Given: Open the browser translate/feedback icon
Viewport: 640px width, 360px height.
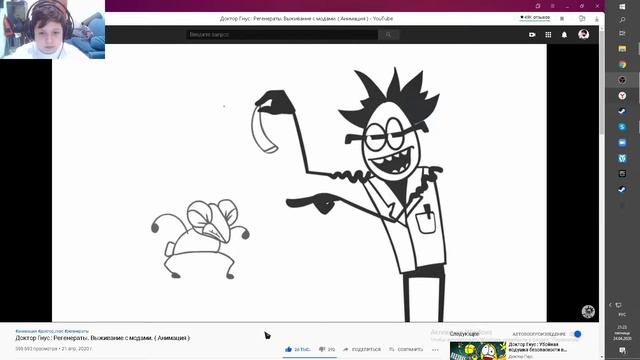Looking at the screenshot, I should click(x=582, y=18).
